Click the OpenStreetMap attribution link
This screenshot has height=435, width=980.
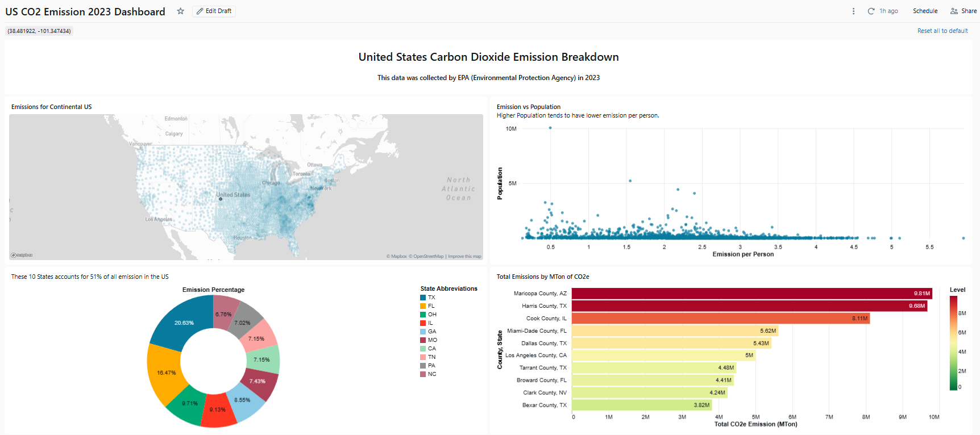tap(427, 257)
